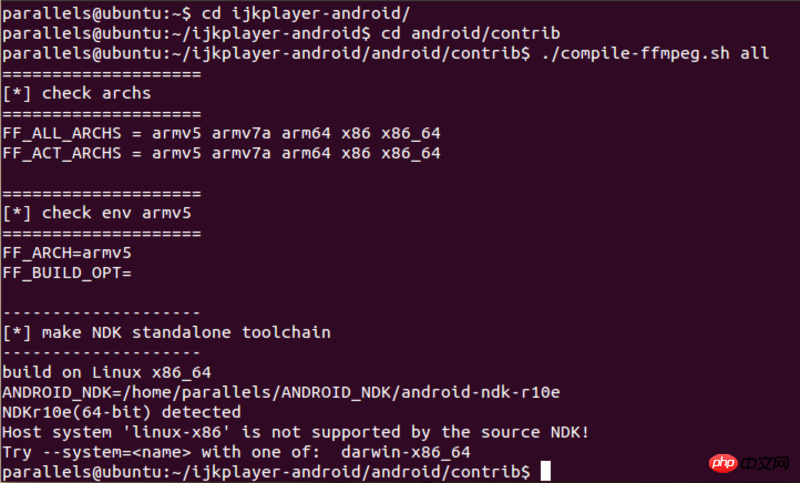Click '[*] make NDK standalone toolchain' heading
The image size is (800, 483).
tap(166, 331)
